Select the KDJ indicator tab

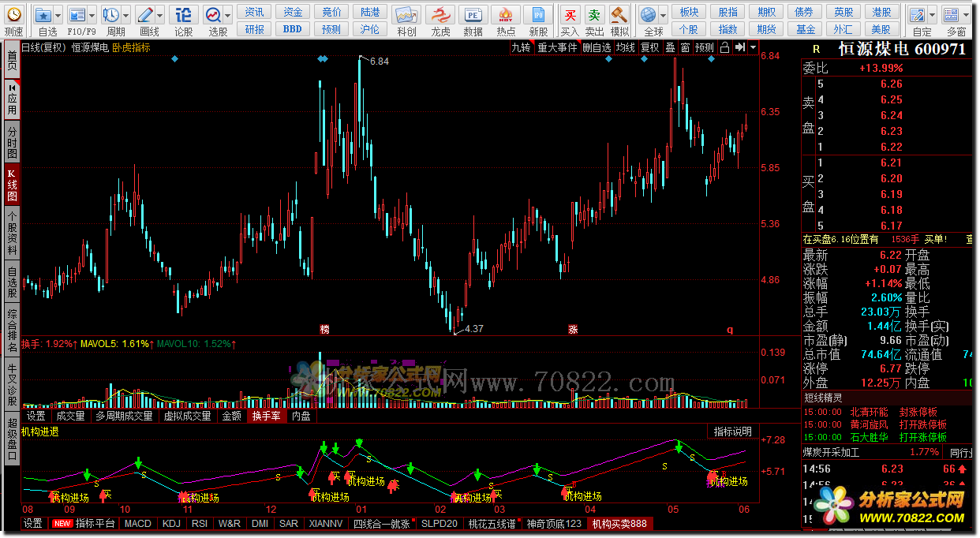tap(171, 524)
